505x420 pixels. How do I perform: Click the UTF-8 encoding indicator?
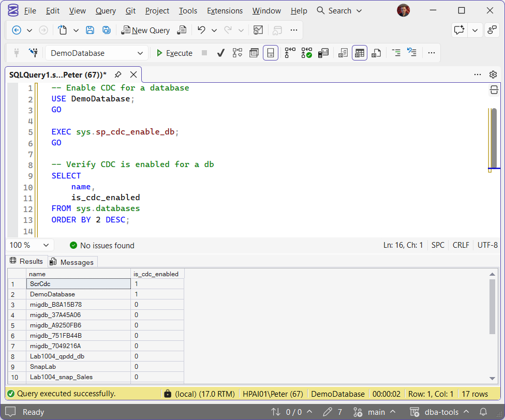point(487,245)
